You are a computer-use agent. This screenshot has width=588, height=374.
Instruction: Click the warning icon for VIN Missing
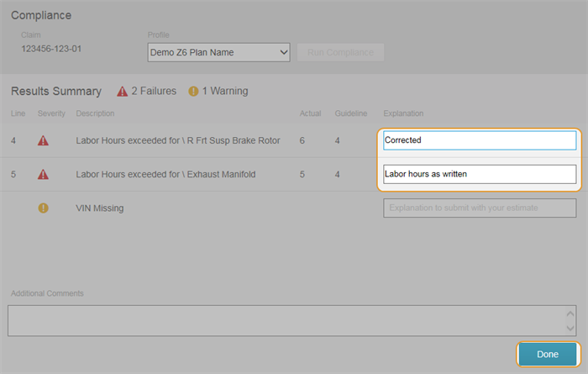44,208
